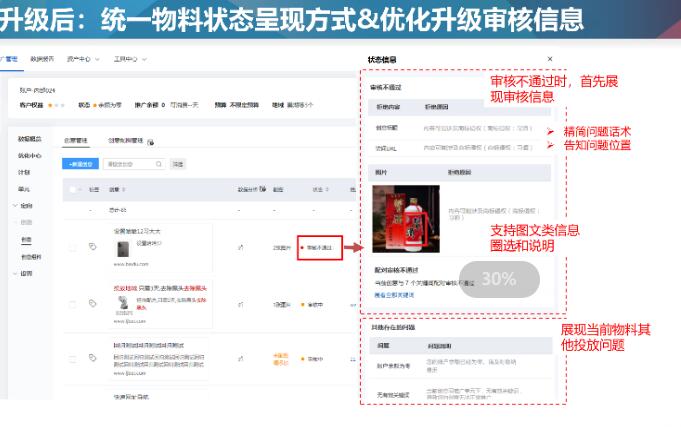
Task: Expand the 资产中心 dropdown menu
Action: (84, 60)
